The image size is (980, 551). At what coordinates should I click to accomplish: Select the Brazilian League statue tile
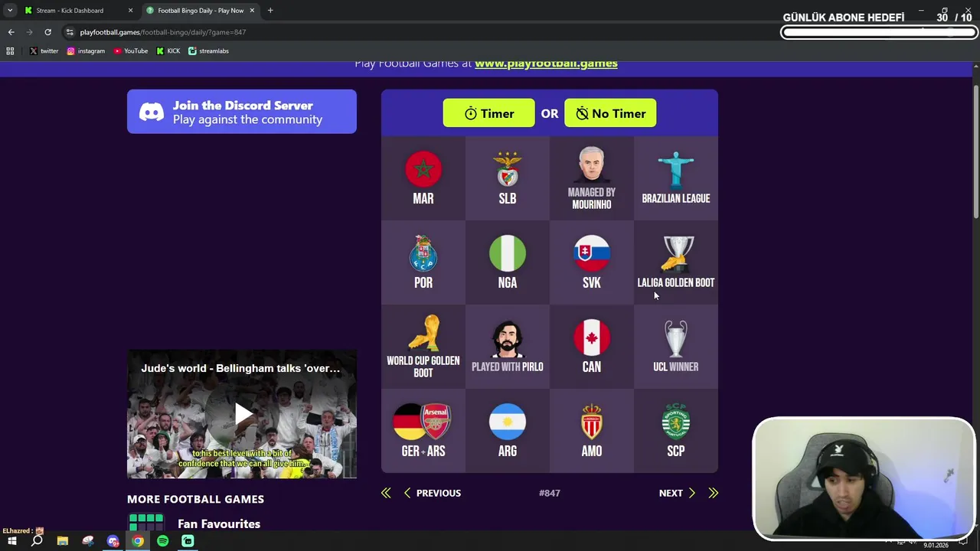676,178
